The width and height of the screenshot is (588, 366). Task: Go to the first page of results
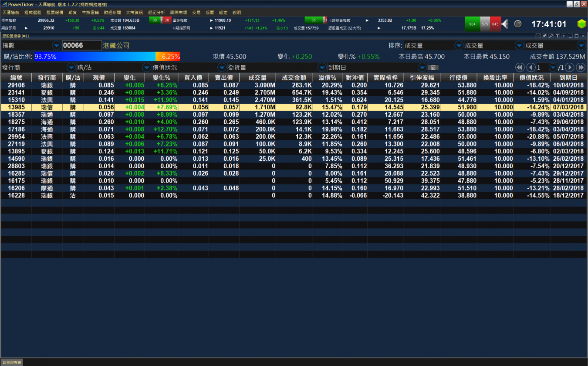click(520, 68)
